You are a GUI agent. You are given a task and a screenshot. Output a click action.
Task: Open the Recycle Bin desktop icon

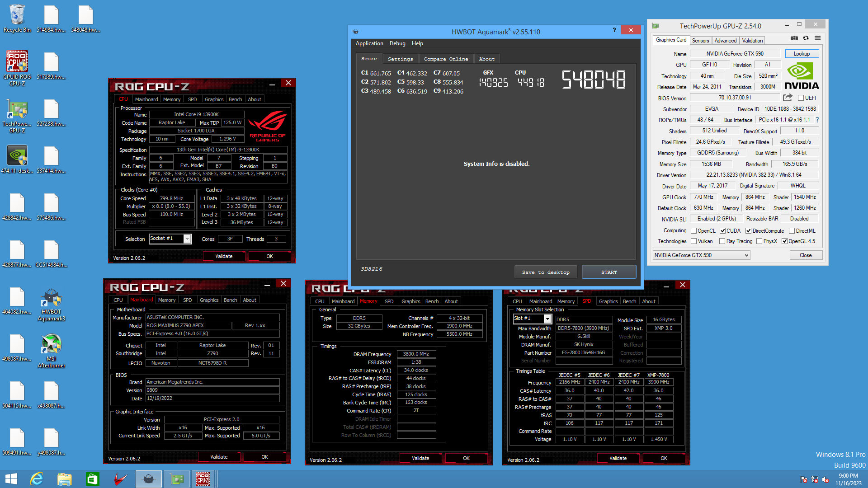(x=17, y=19)
